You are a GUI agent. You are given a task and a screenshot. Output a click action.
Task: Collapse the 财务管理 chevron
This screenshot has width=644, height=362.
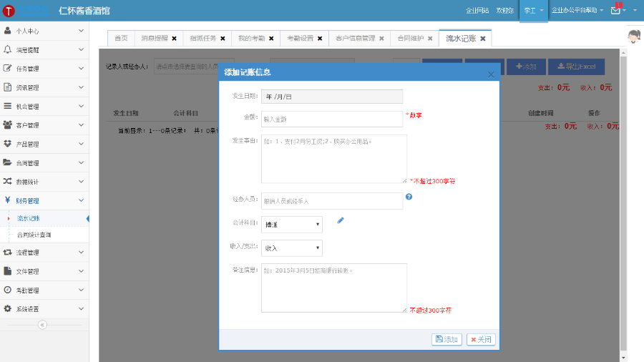pos(81,200)
